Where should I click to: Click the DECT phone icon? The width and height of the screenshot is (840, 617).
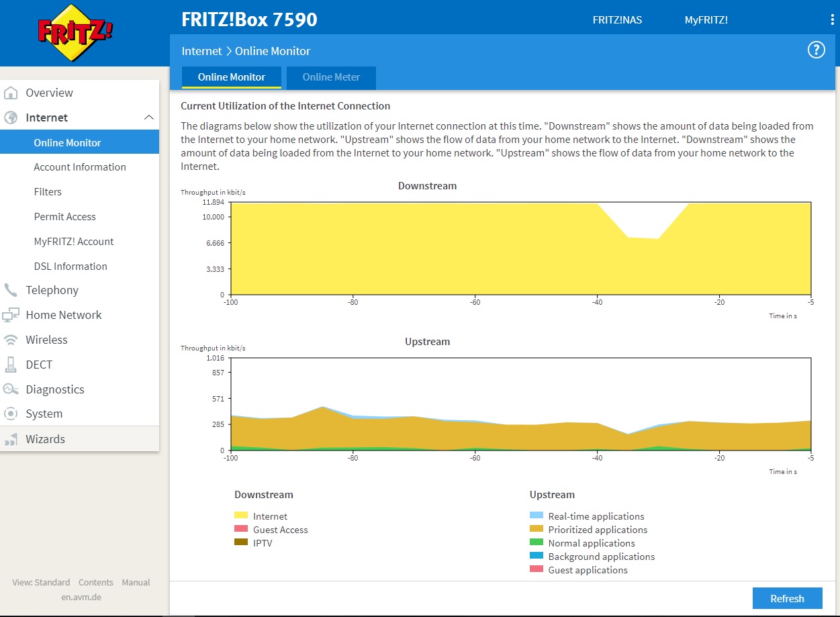(11, 365)
